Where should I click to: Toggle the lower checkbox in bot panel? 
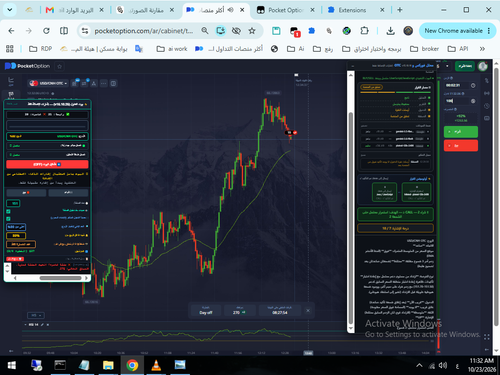[8, 219]
